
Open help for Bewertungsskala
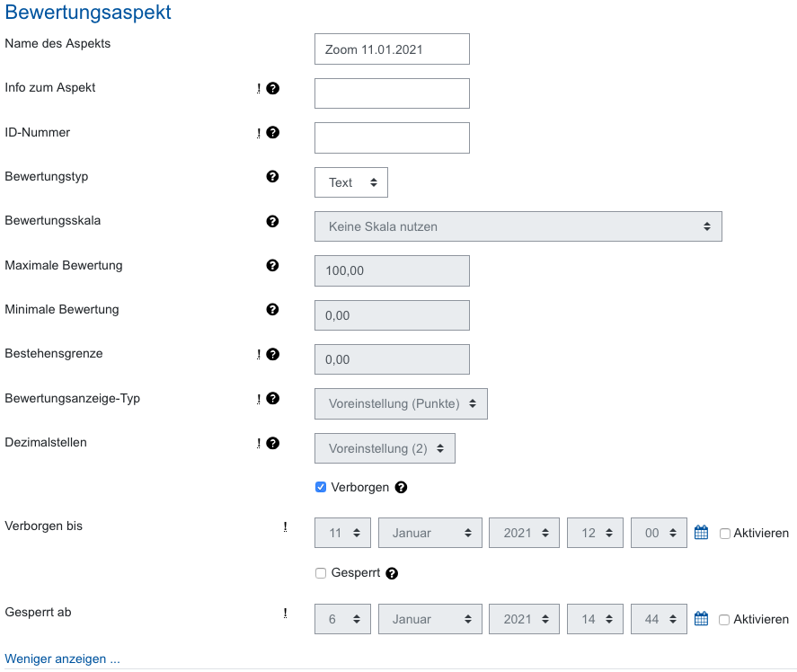[272, 221]
